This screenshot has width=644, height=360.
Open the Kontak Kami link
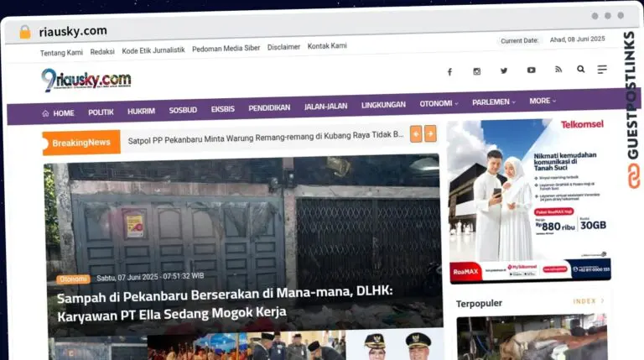pyautogui.click(x=327, y=46)
